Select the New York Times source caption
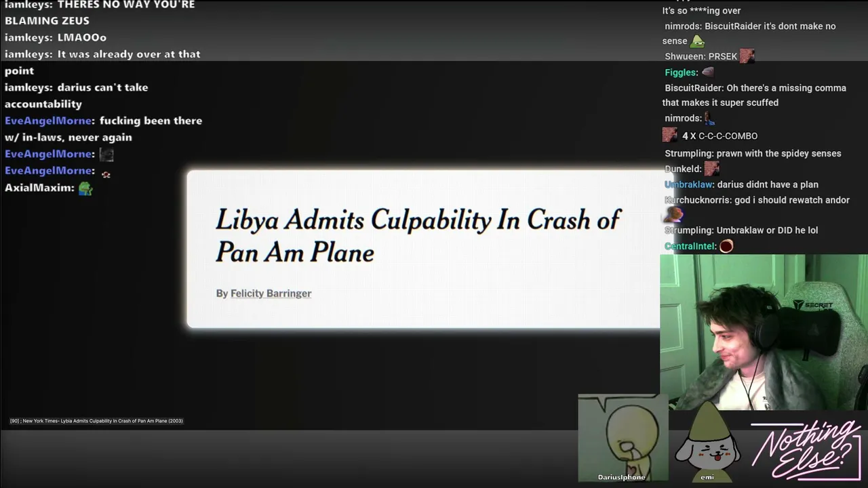 click(x=96, y=421)
